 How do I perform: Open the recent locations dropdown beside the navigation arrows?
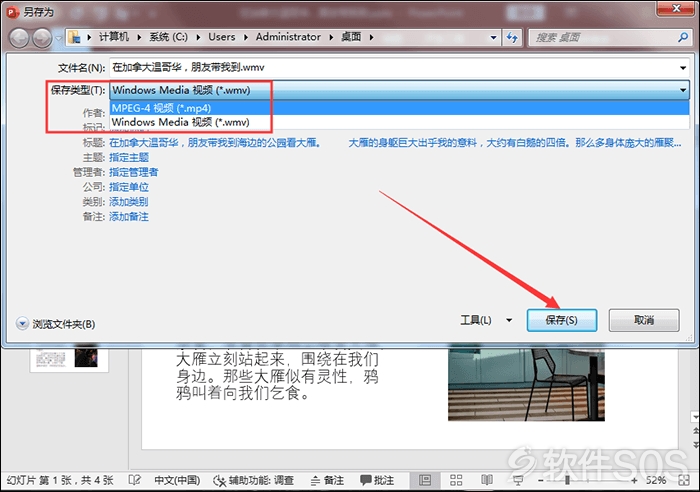tap(58, 38)
